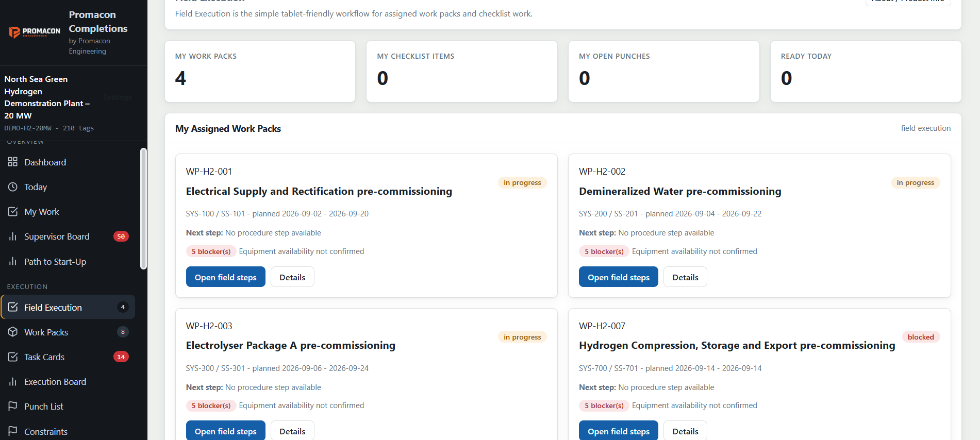Click the sidebar vertical scrollbar
The height and width of the screenshot is (440, 980).
[x=143, y=208]
